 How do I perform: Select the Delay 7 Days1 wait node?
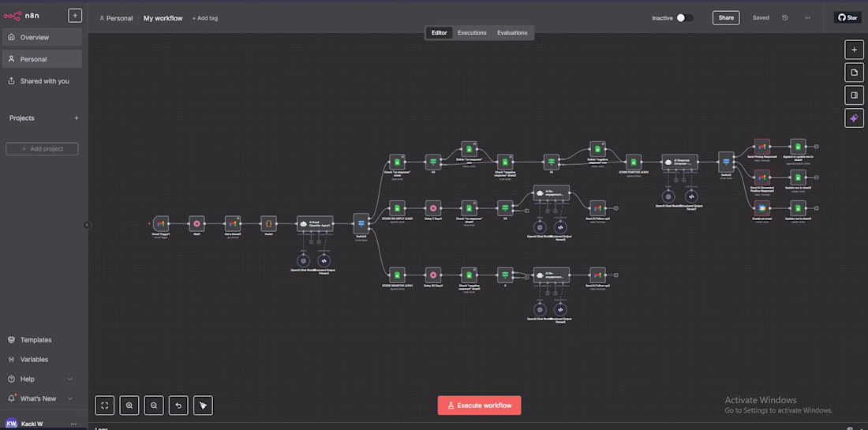433,208
